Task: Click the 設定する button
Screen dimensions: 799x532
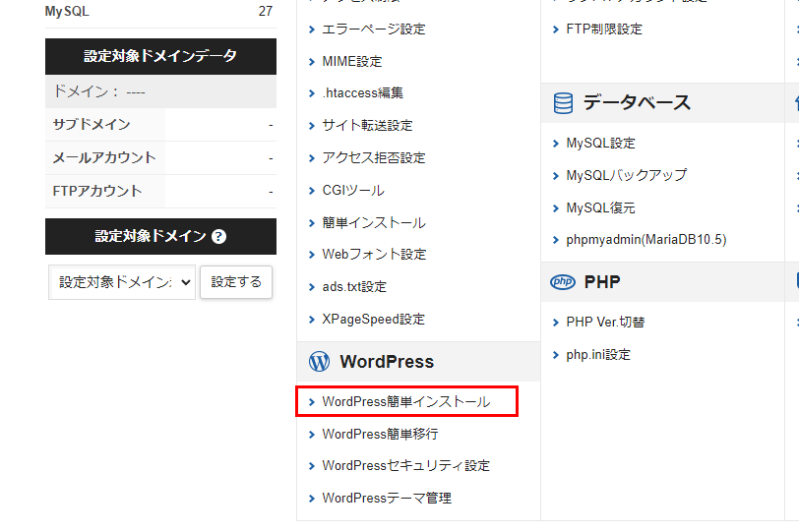Action: (236, 282)
